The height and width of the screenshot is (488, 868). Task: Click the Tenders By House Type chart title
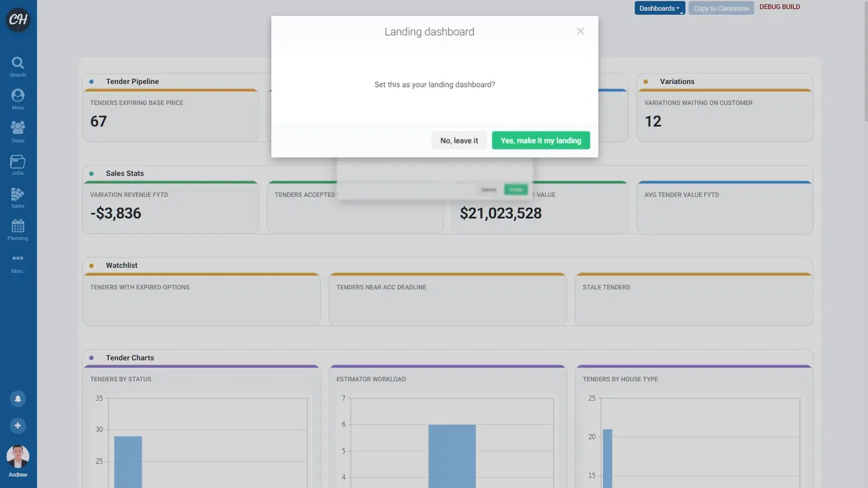[x=620, y=379]
